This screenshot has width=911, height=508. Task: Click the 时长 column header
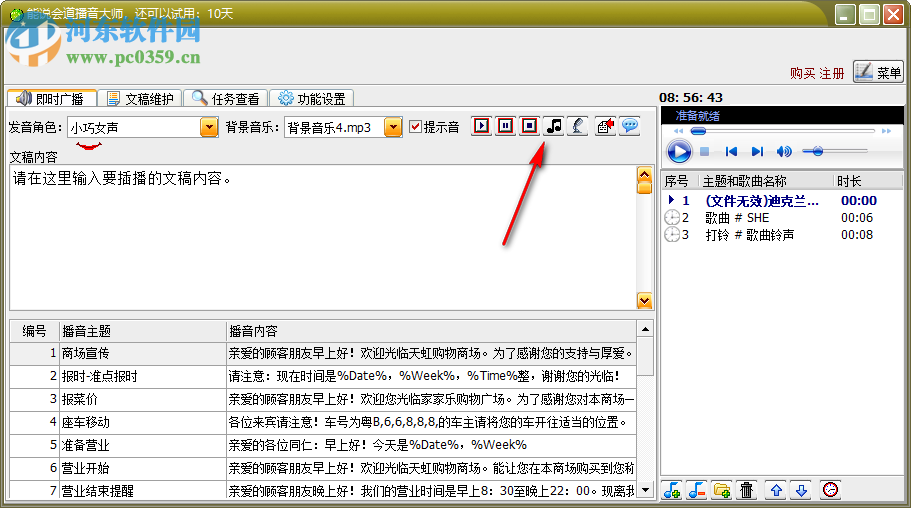867,181
